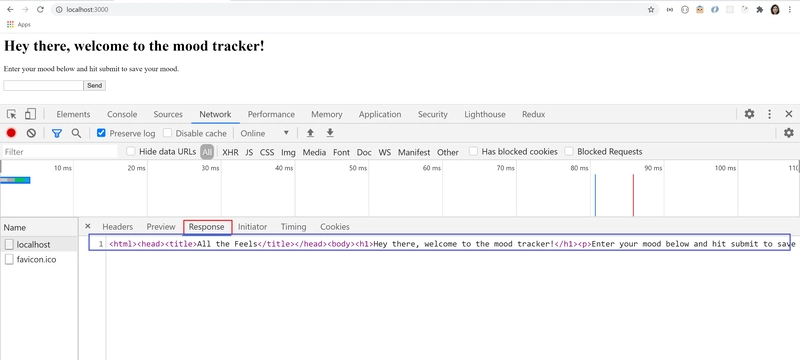The image size is (800, 360).
Task: Filter requests by CSS
Action: coord(267,152)
